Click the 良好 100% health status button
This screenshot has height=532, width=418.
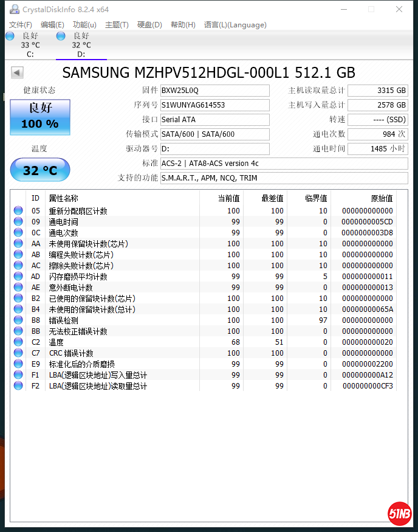(x=40, y=117)
